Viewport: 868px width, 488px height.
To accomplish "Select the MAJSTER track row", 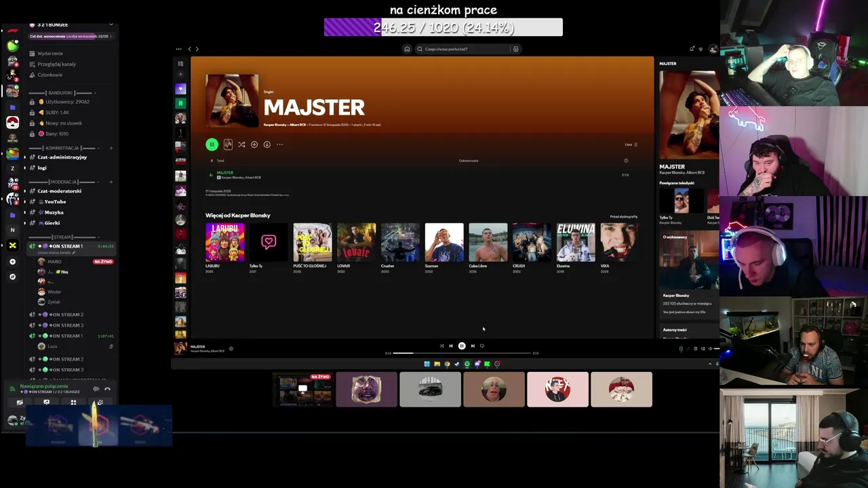I will point(420,175).
